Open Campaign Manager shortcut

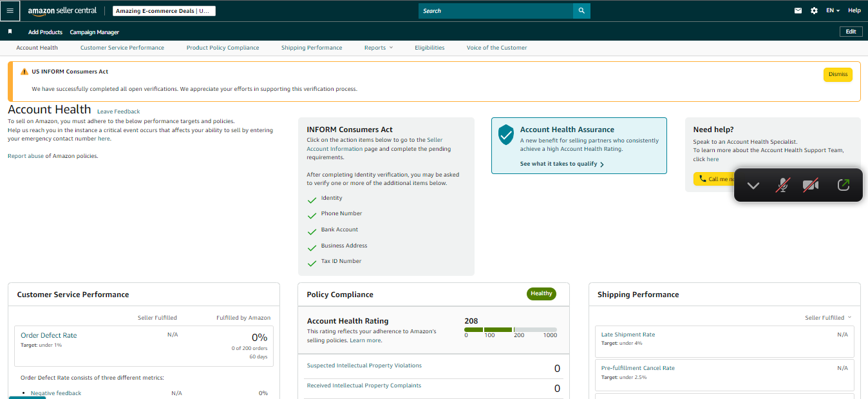coord(94,32)
